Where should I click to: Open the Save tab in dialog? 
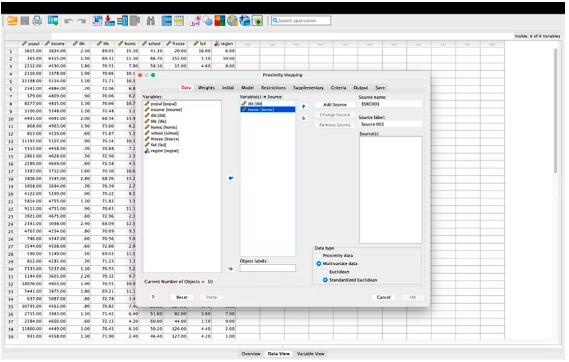click(x=380, y=88)
